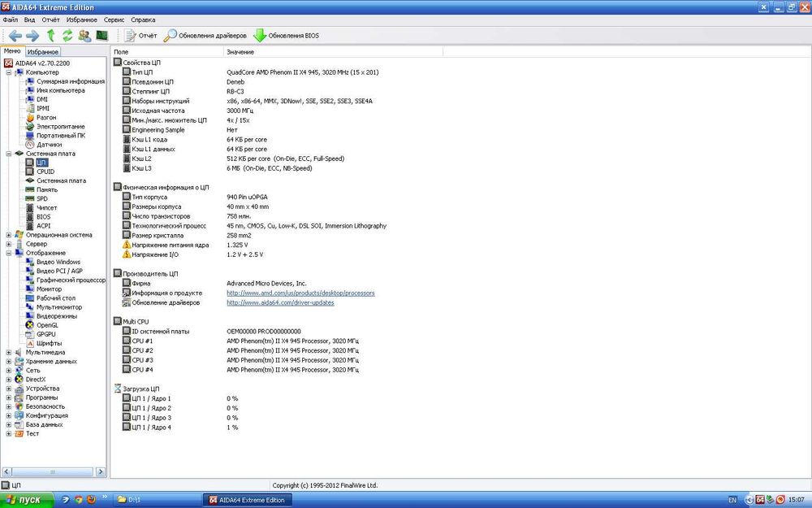
Task: Select Датчики tree item
Action: pos(50,145)
